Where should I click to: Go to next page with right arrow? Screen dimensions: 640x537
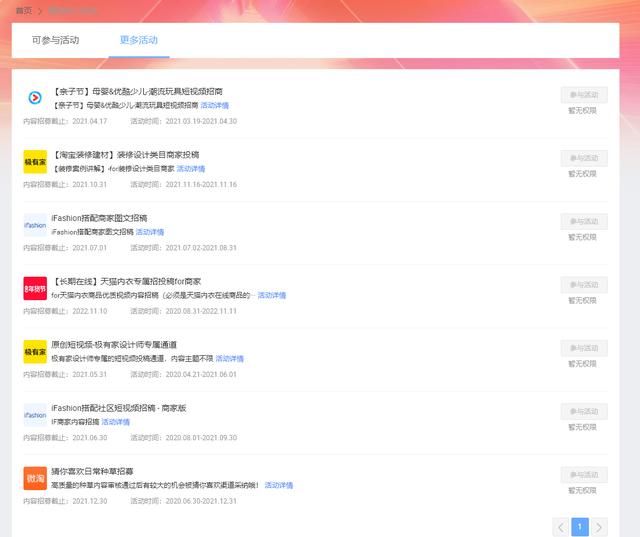[599, 527]
